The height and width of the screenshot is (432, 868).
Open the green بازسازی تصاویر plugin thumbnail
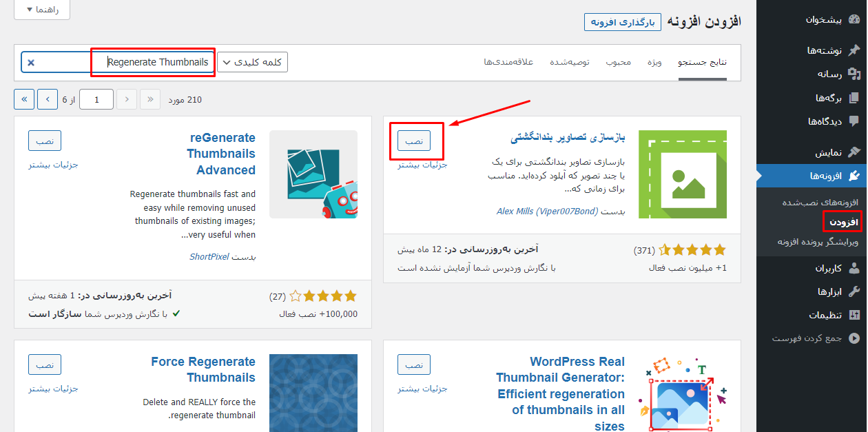(x=682, y=174)
